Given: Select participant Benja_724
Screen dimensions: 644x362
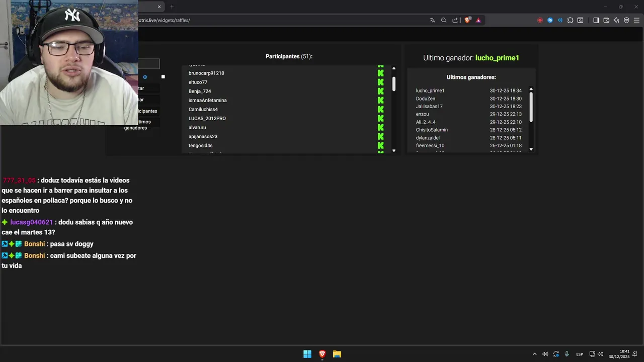Looking at the screenshot, I should tap(200, 91).
